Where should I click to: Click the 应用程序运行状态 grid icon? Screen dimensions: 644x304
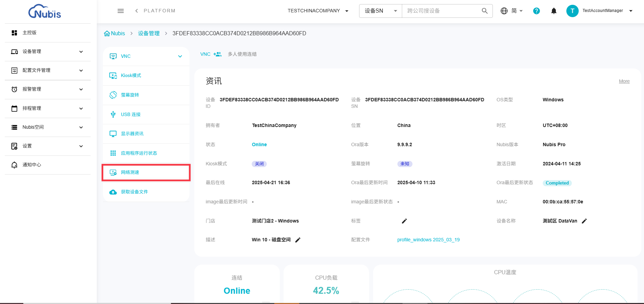coord(113,153)
